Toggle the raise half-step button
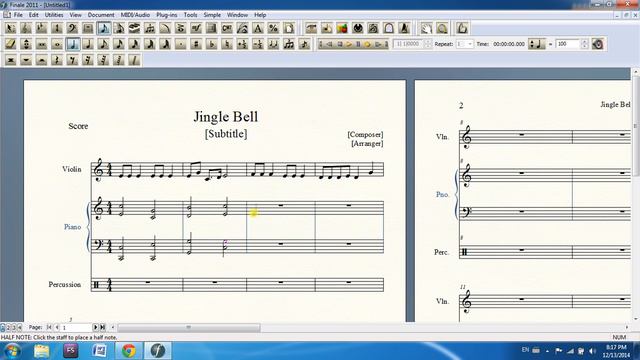640x360 pixels. [242, 44]
